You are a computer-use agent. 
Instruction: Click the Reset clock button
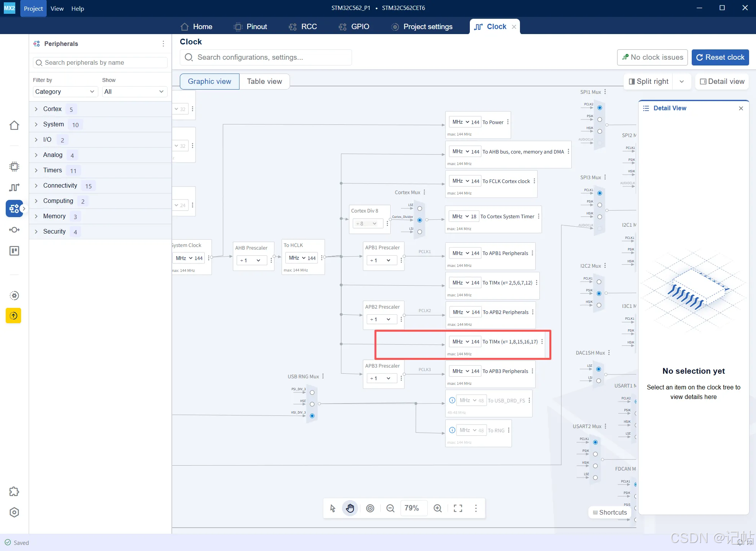point(720,57)
